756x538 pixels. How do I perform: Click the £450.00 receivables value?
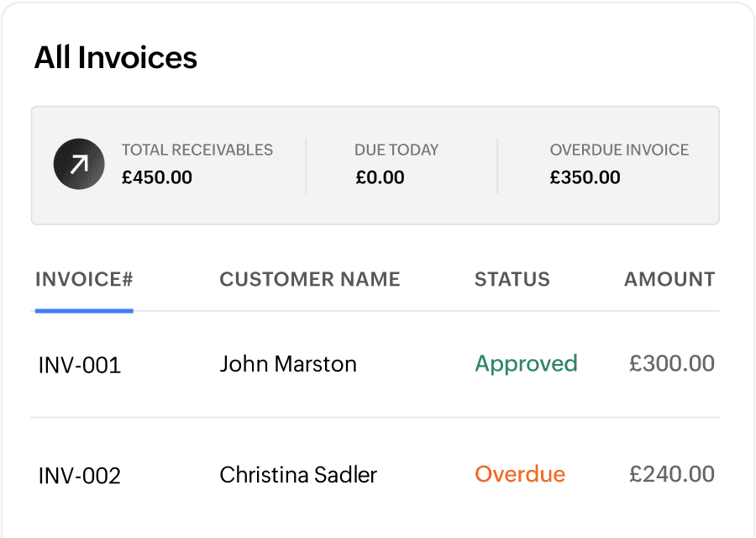[157, 177]
